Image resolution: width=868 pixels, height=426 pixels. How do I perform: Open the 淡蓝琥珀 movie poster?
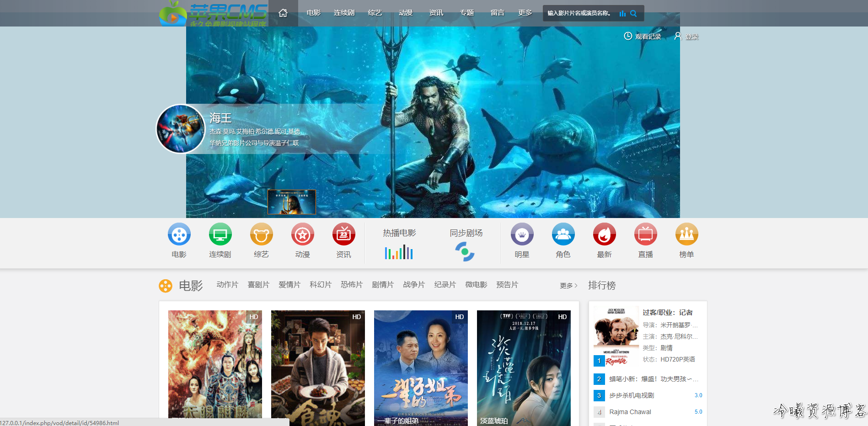pyautogui.click(x=524, y=368)
